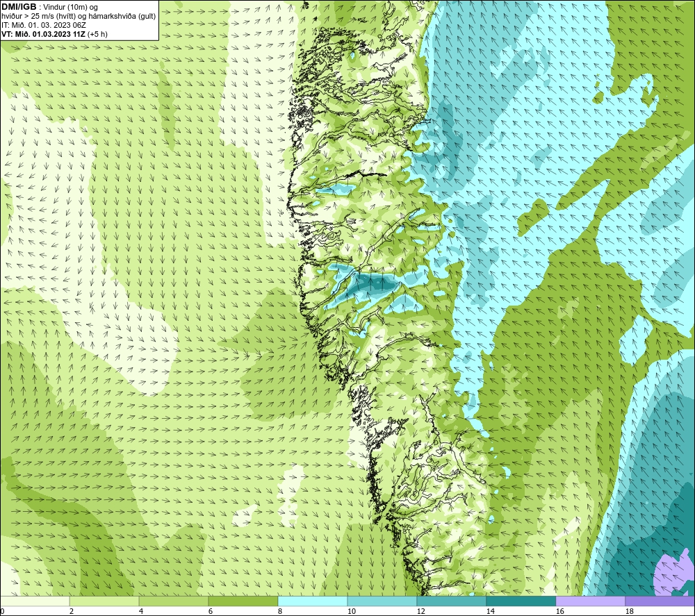Select the medium green 4–6 m/s legend swatch
This screenshot has height=616, width=695.
(174, 601)
